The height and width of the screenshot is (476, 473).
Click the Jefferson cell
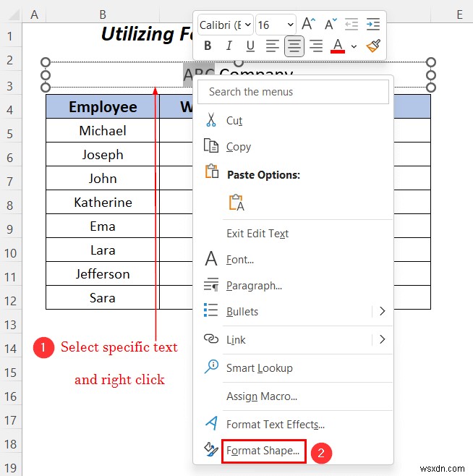[x=103, y=274]
